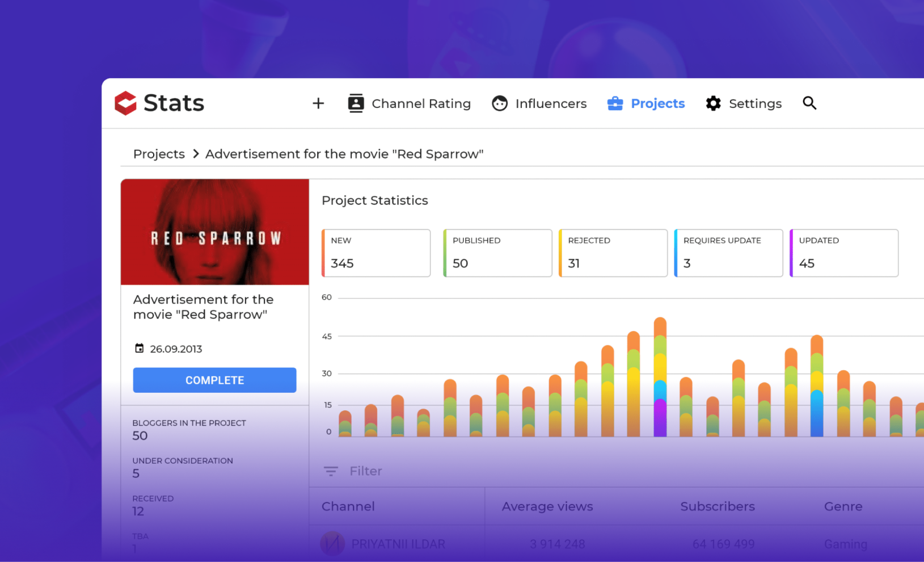Sort by Subscribers column header
This screenshot has height=562, width=924.
(x=718, y=506)
